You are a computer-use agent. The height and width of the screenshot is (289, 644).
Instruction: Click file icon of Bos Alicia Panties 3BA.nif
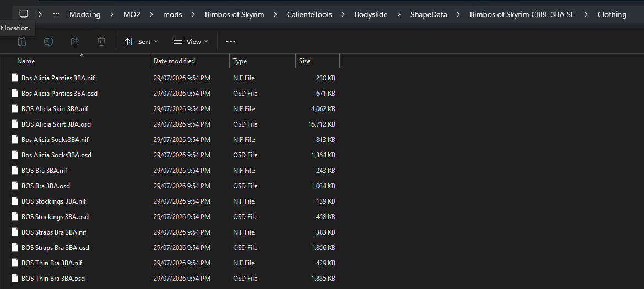[x=15, y=78]
